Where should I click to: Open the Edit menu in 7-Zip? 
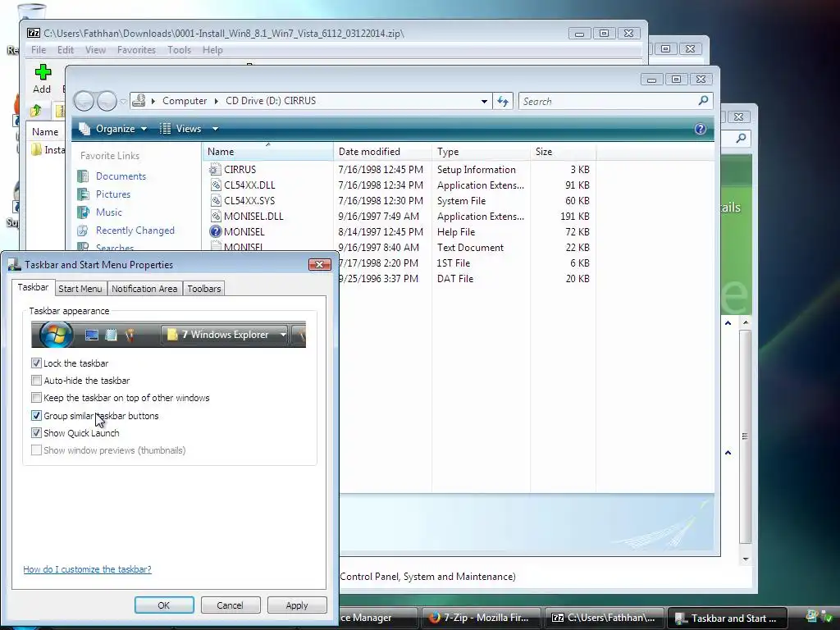click(66, 50)
